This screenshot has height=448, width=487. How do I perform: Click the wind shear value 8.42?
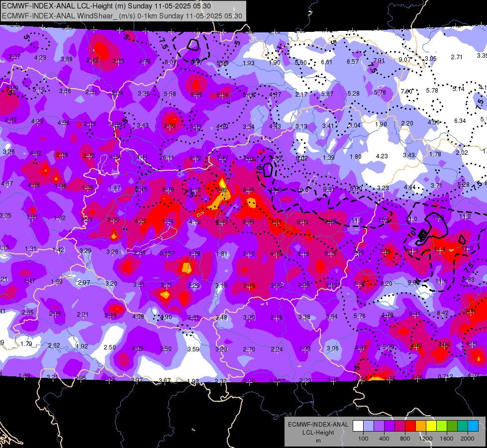click(443, 313)
